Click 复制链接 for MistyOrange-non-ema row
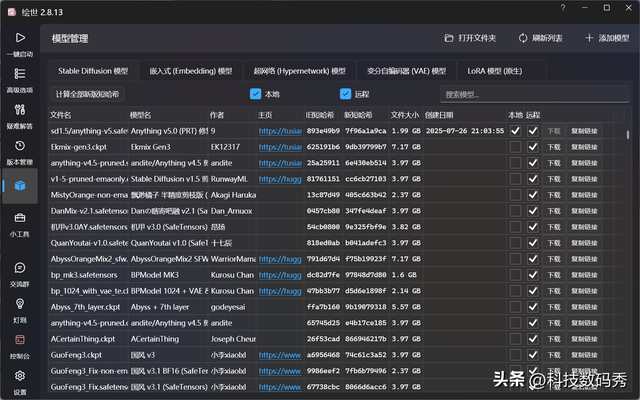This screenshot has height=400, width=640. (584, 195)
